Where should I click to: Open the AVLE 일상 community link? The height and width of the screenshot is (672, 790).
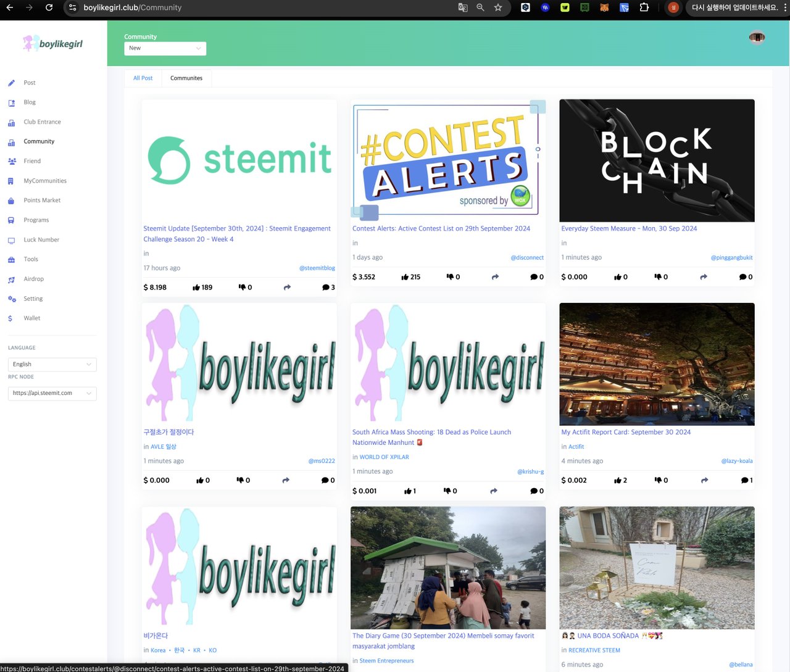point(164,447)
